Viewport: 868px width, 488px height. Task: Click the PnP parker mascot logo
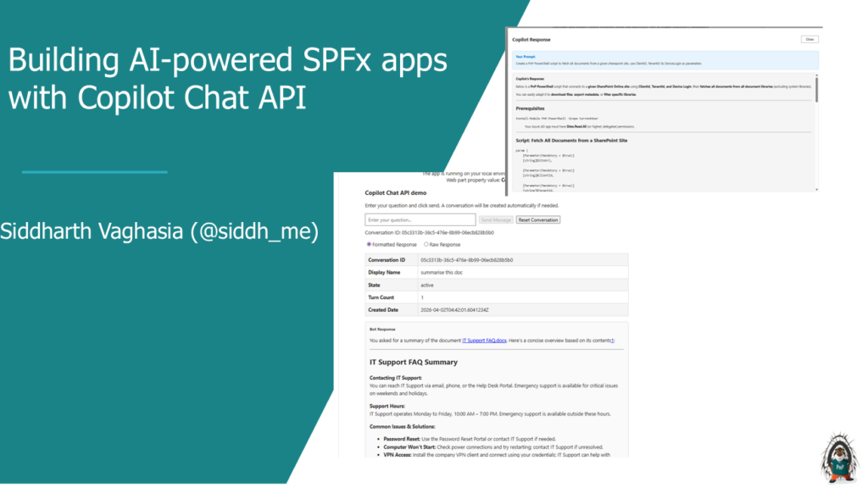click(840, 457)
